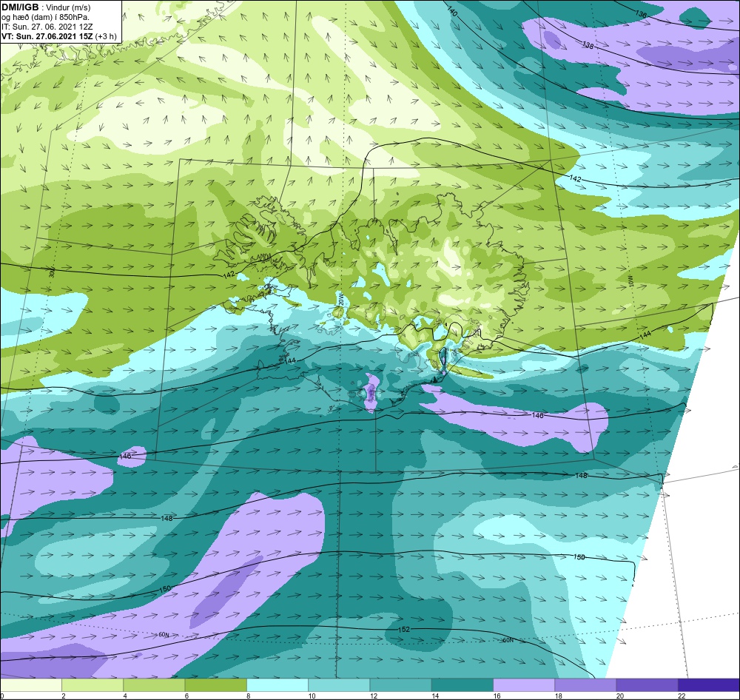Click the 0–2 m/s palest legend color
This screenshot has height=700, width=740.
pyautogui.click(x=30, y=684)
